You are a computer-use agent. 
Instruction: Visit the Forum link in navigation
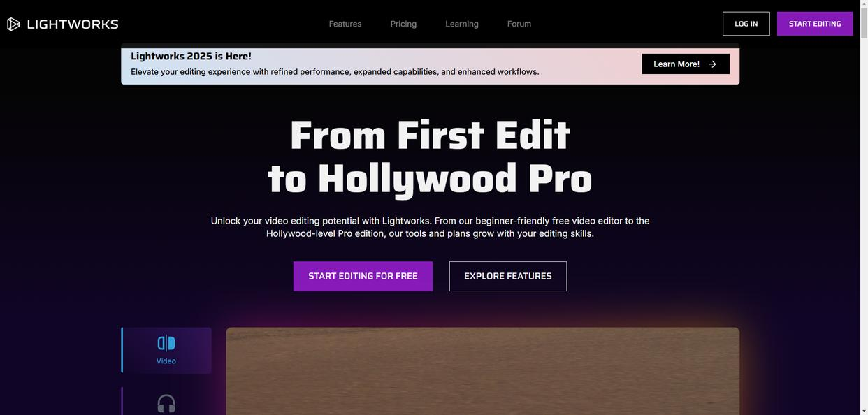pos(519,24)
